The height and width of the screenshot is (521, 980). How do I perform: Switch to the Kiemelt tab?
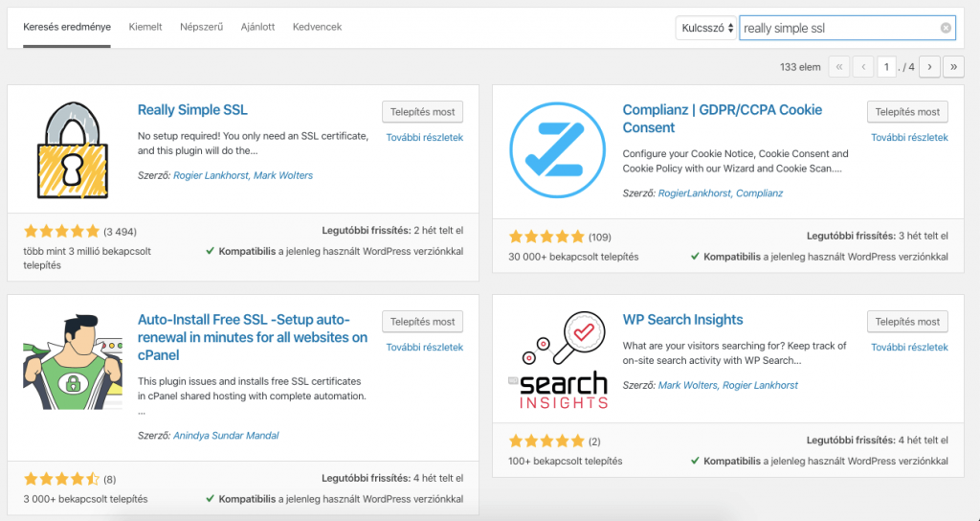(x=145, y=27)
